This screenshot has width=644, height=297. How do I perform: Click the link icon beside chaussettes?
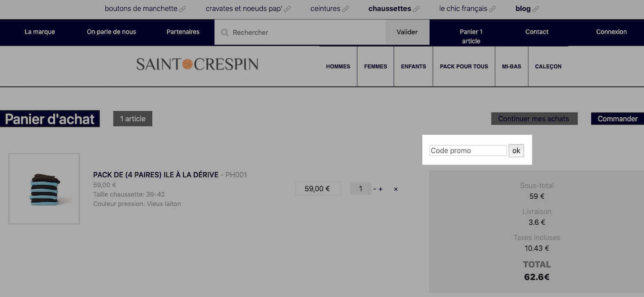pyautogui.click(x=416, y=9)
